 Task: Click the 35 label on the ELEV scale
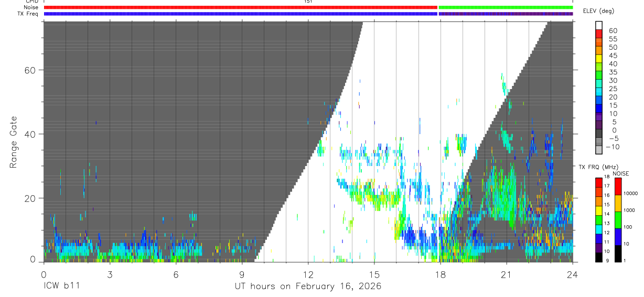tap(613, 72)
